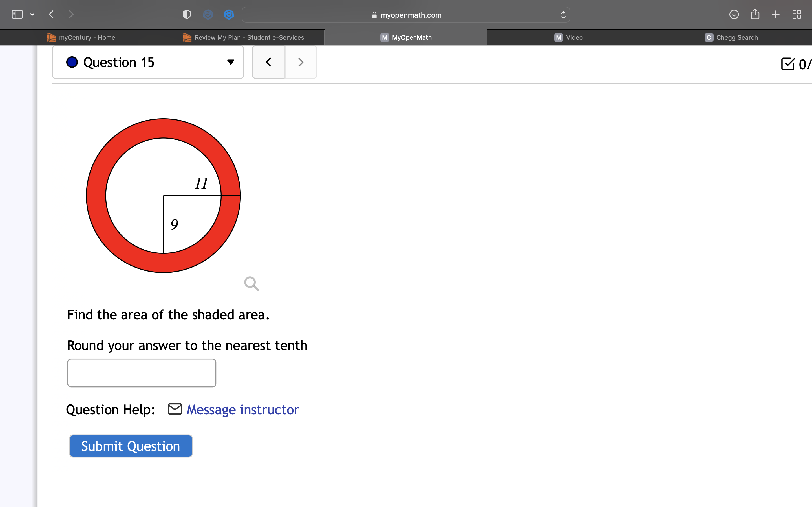Click the privacy shield icon
This screenshot has height=507, width=812.
tap(187, 14)
